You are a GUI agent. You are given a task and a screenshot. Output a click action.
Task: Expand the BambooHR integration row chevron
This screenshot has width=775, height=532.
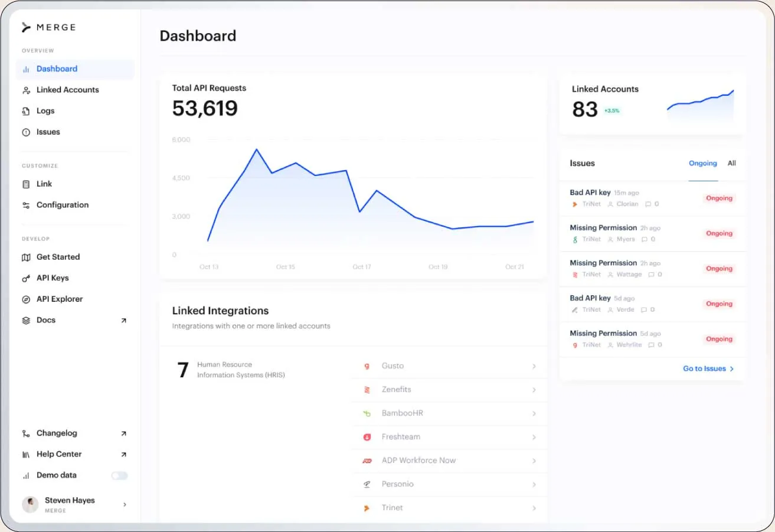pos(534,413)
